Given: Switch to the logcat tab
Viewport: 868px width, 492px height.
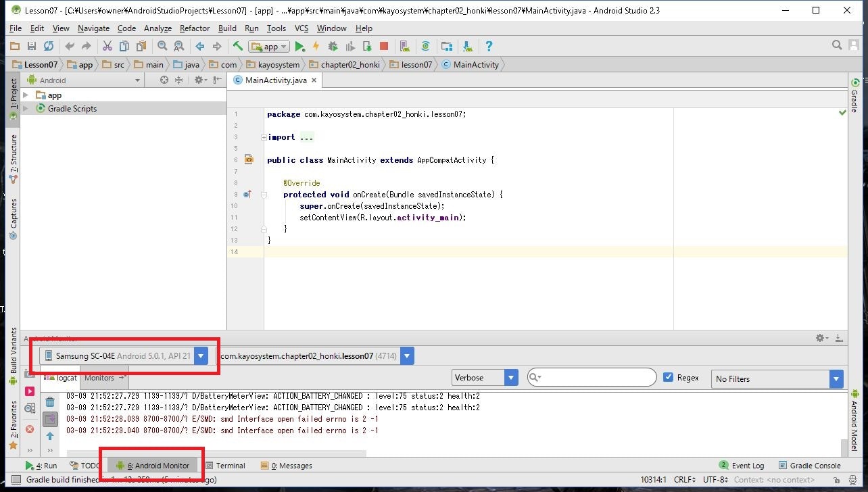Looking at the screenshot, I should coord(61,378).
